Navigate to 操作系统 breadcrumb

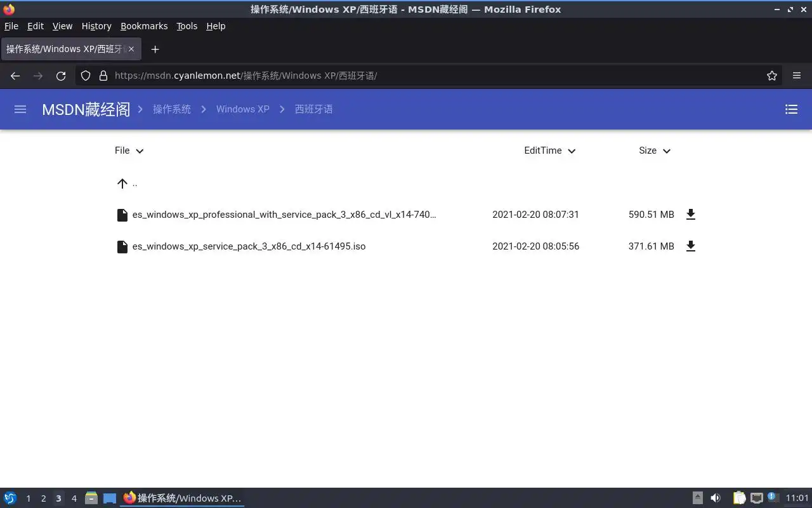[x=172, y=109]
